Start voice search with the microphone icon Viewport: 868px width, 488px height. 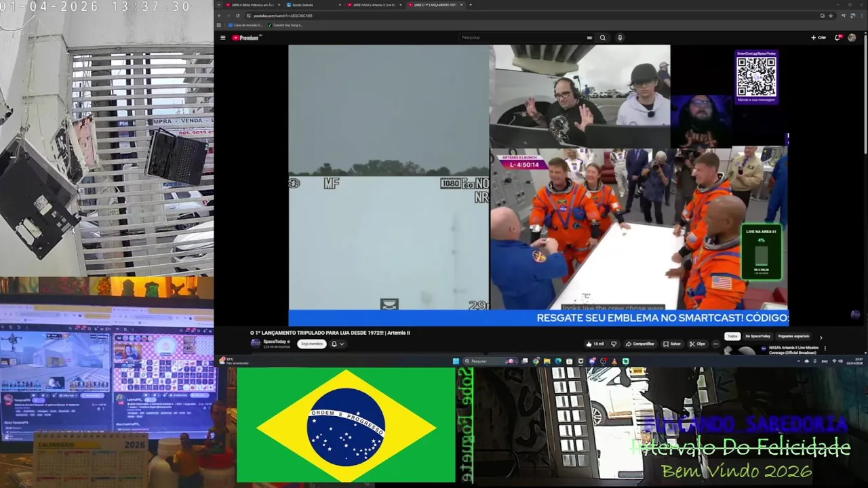click(620, 38)
